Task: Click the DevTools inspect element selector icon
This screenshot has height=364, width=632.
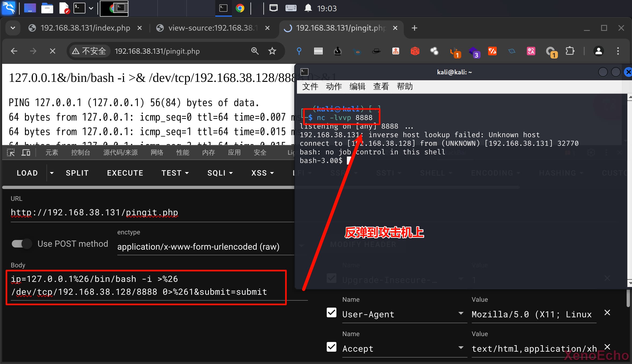Action: (11, 153)
